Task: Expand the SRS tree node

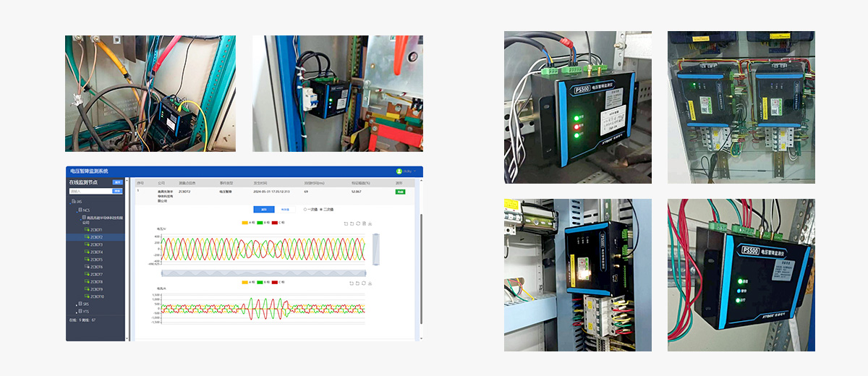Action: (x=77, y=304)
